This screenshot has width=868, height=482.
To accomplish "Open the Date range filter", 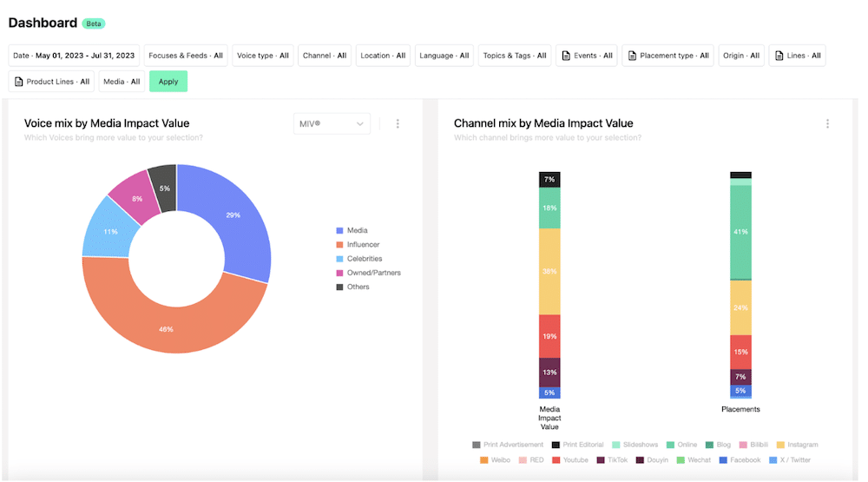I will tap(74, 56).
